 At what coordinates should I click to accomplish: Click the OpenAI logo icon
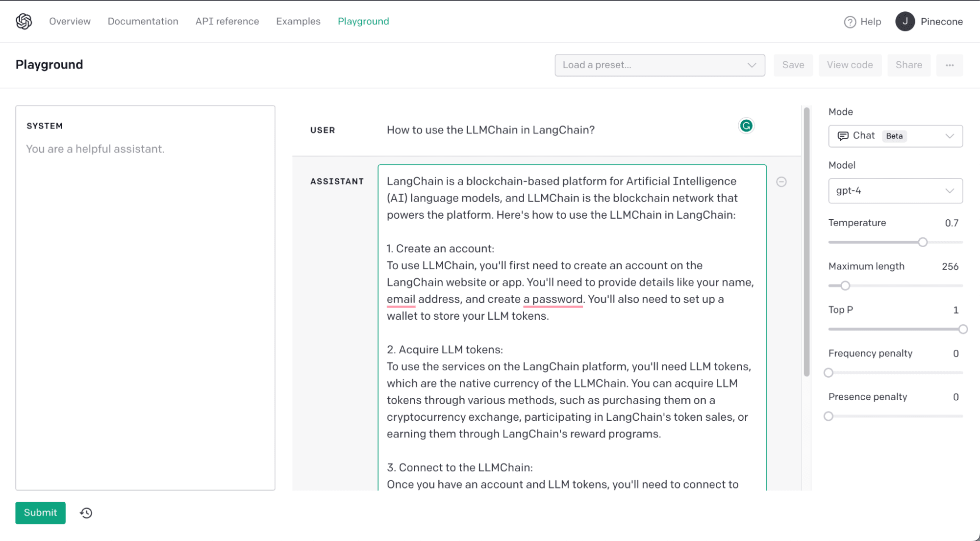pyautogui.click(x=24, y=21)
